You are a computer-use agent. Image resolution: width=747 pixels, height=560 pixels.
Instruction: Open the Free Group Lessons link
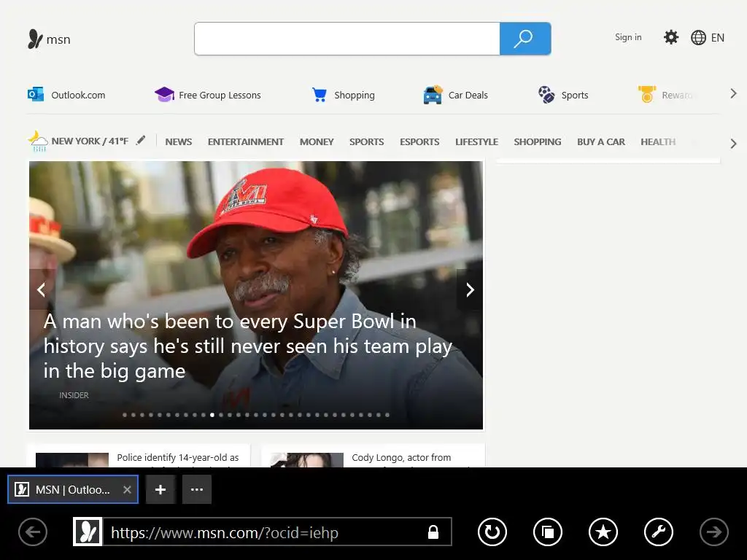220,96
